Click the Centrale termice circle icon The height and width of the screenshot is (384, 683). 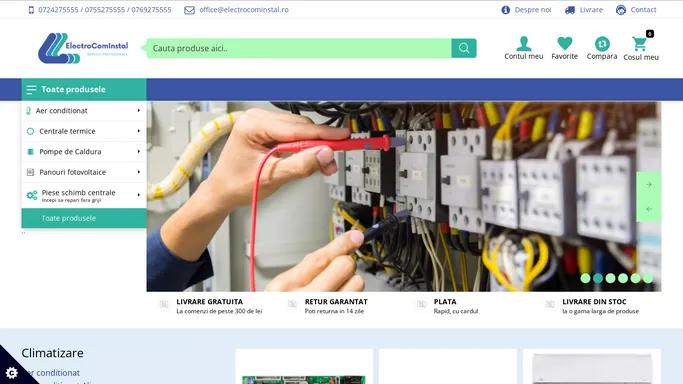[30, 131]
